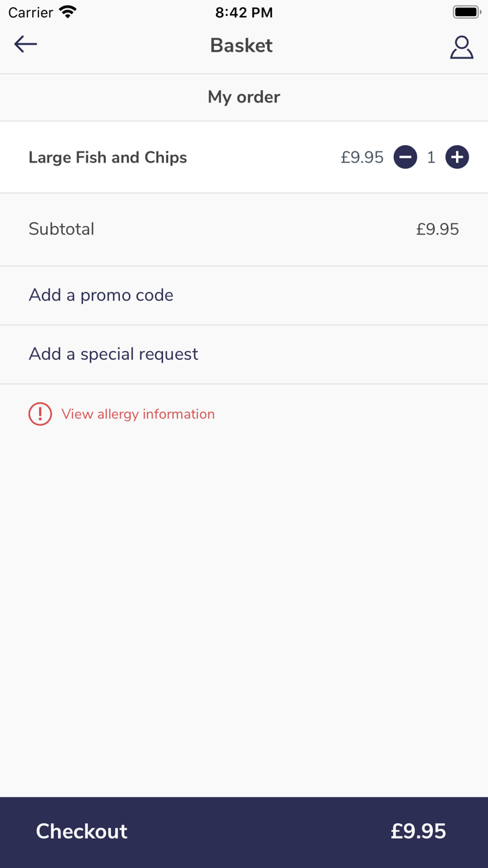Tap the item quantity number 1
This screenshot has width=488, height=868.
click(431, 158)
